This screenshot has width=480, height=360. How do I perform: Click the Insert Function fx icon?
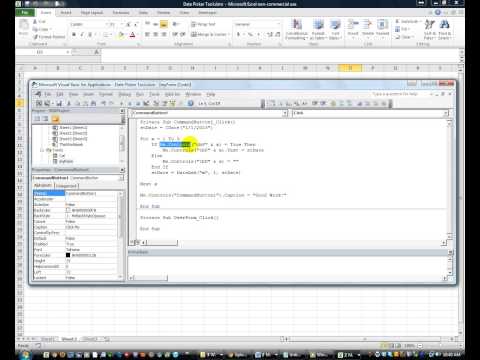97,52
